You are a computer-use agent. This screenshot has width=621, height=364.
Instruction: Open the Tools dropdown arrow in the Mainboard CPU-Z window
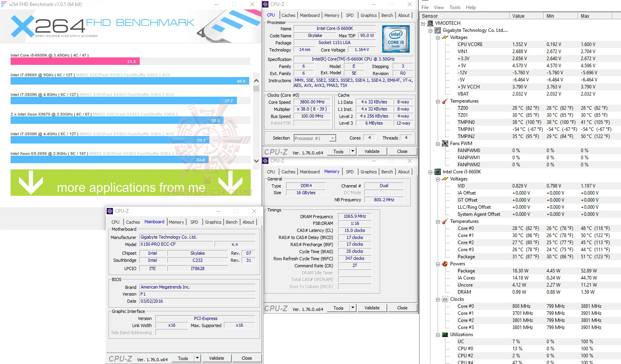(x=197, y=358)
